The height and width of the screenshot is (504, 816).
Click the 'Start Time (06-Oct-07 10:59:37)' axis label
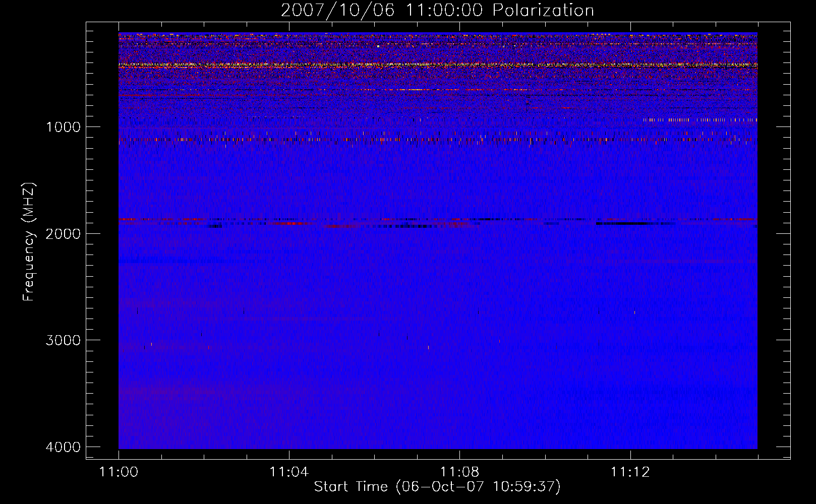pyautogui.click(x=437, y=486)
